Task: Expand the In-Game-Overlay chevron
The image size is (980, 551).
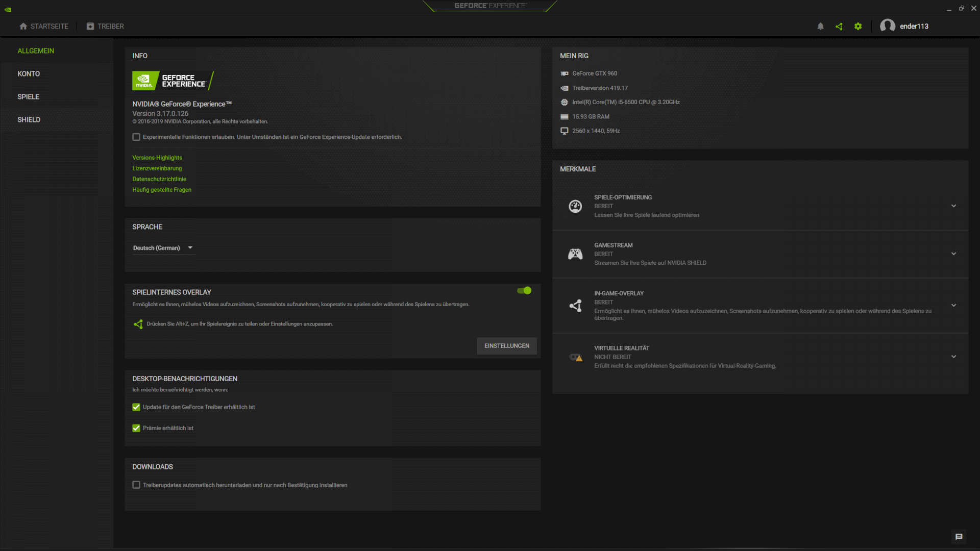Action: coord(953,306)
